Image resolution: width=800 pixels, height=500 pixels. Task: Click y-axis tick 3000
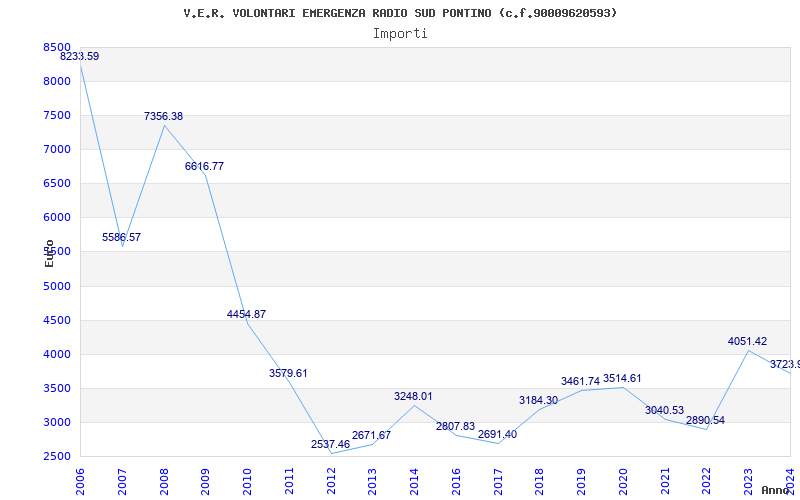click(x=57, y=422)
